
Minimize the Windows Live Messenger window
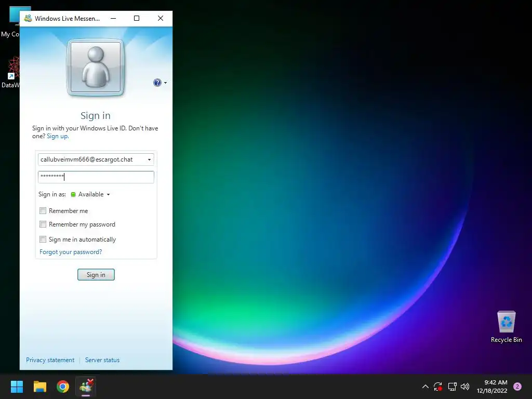point(113,18)
